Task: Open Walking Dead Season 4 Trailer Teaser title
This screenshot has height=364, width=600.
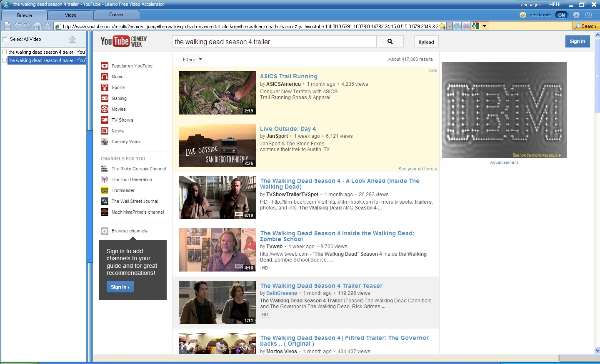Action: [x=321, y=286]
